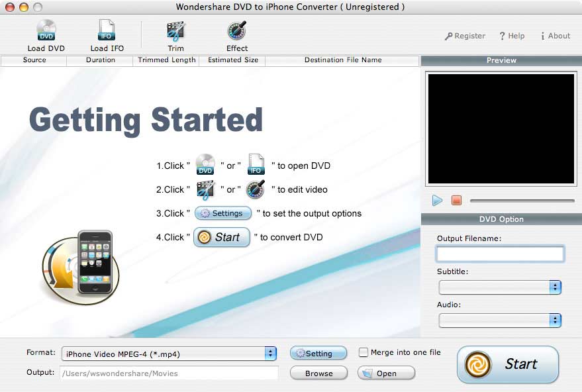
Task: Open Help from the top right
Action: (512, 36)
